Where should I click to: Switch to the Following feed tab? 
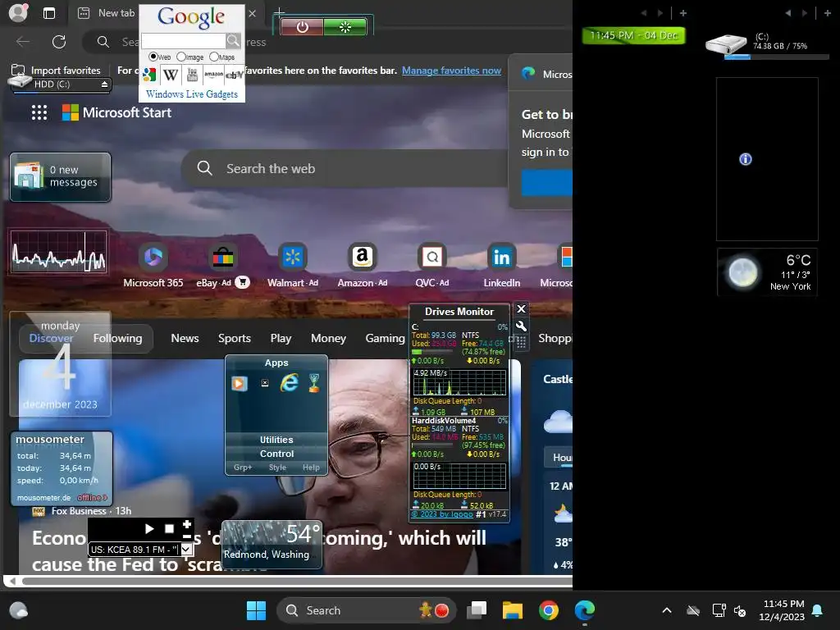[118, 338]
